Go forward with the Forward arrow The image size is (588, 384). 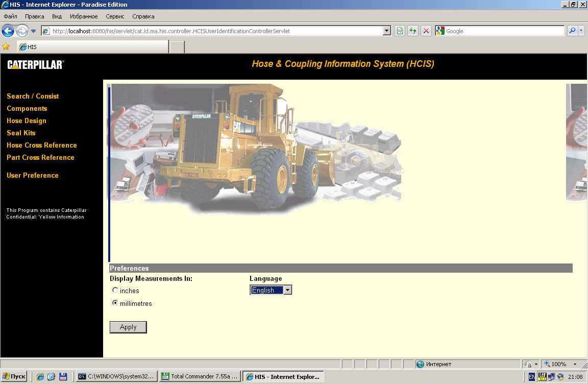tap(22, 31)
